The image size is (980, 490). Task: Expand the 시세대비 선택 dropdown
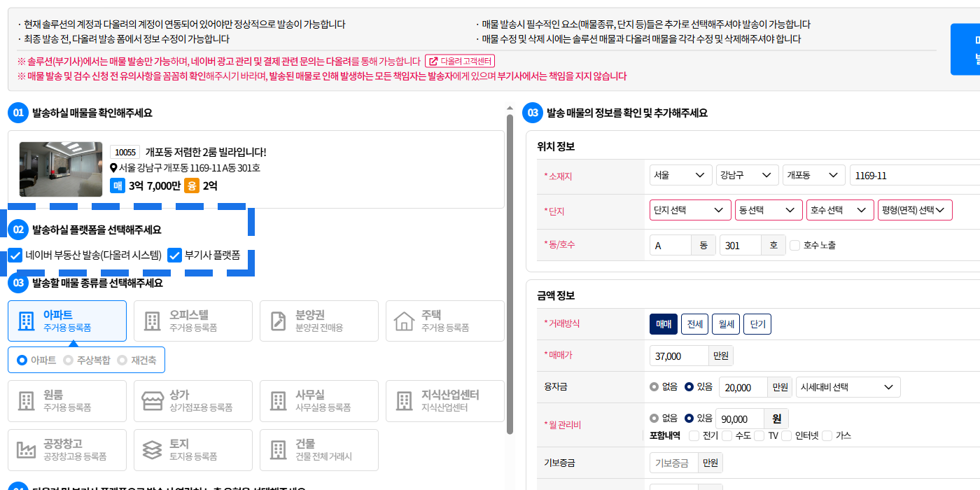(848, 387)
